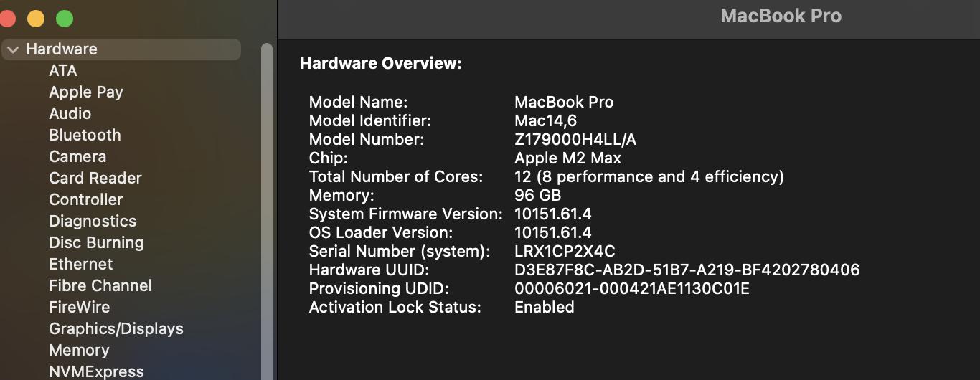Image resolution: width=980 pixels, height=380 pixels.
Task: Open the Card Reader entry
Action: [x=95, y=179]
